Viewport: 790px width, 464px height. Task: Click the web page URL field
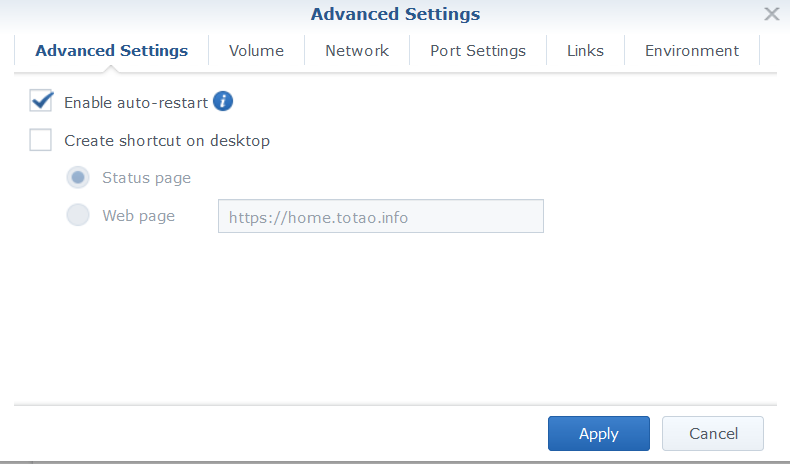click(x=380, y=216)
